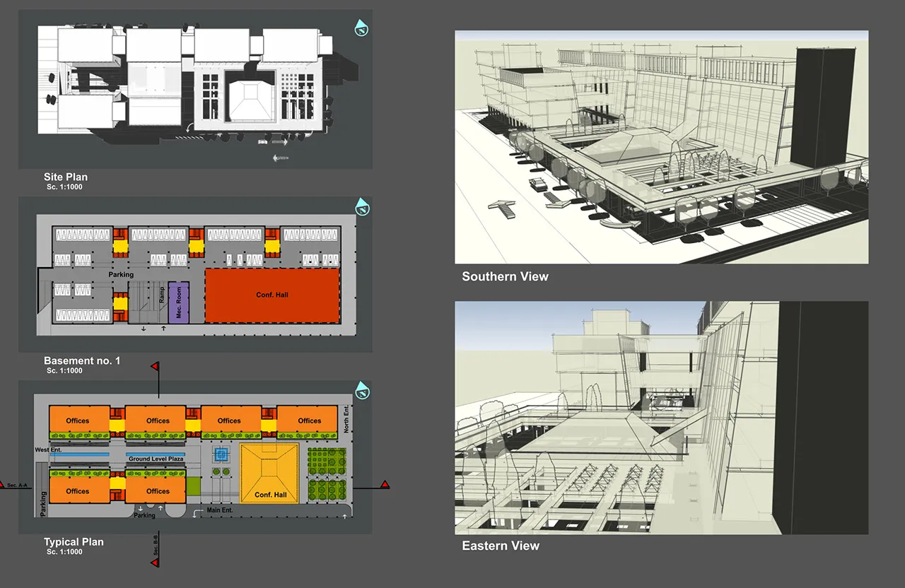The height and width of the screenshot is (588, 905).
Task: Click the Site Plan title text
Action: tap(66, 177)
